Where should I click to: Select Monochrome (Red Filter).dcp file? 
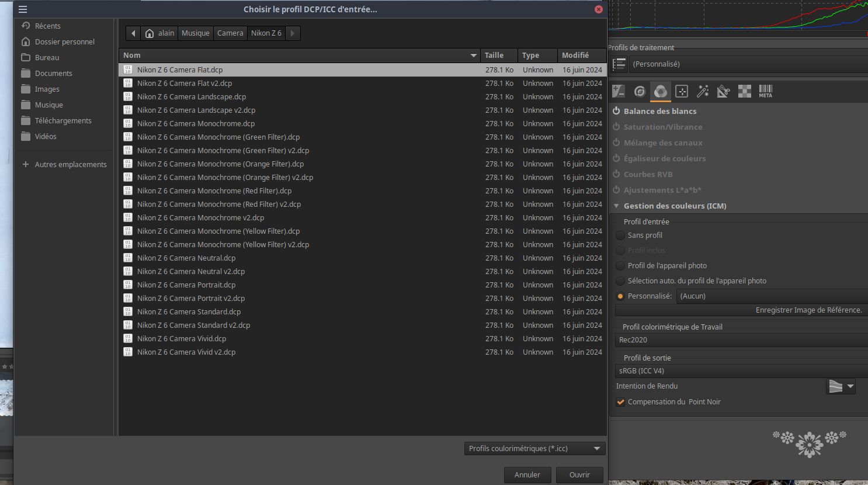click(362, 190)
